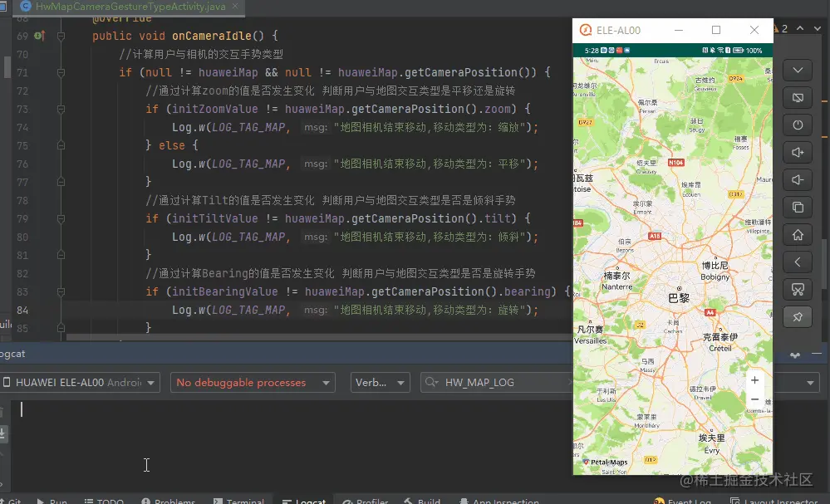Go to the phone home screen
Image resolution: width=830 pixels, height=504 pixels.
pos(798,234)
